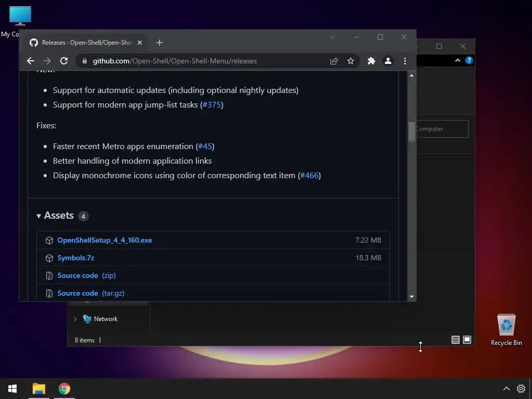This screenshot has width=532, height=399.
Task: Select Network in File Explorer sidebar
Action: (x=105, y=319)
